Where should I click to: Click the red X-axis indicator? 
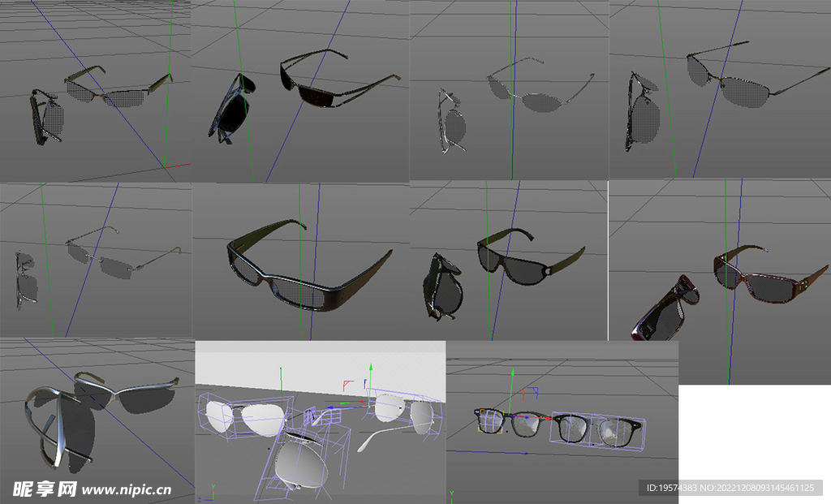[362, 402]
